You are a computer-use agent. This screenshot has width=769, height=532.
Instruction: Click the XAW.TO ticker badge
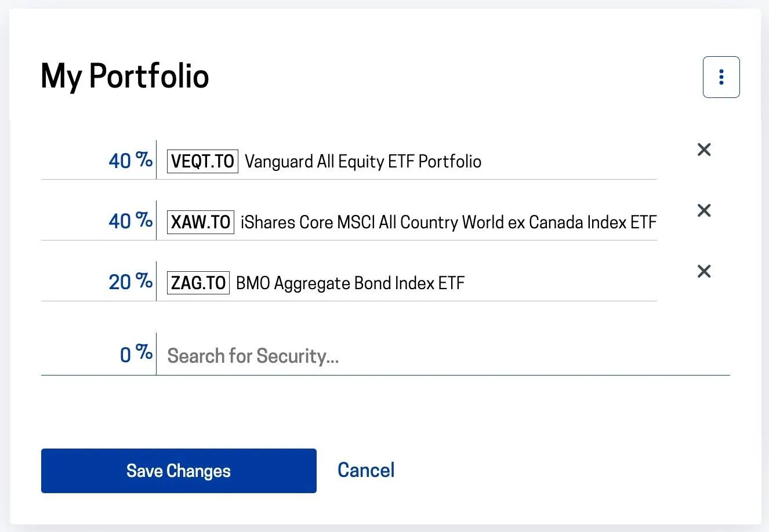[201, 222]
